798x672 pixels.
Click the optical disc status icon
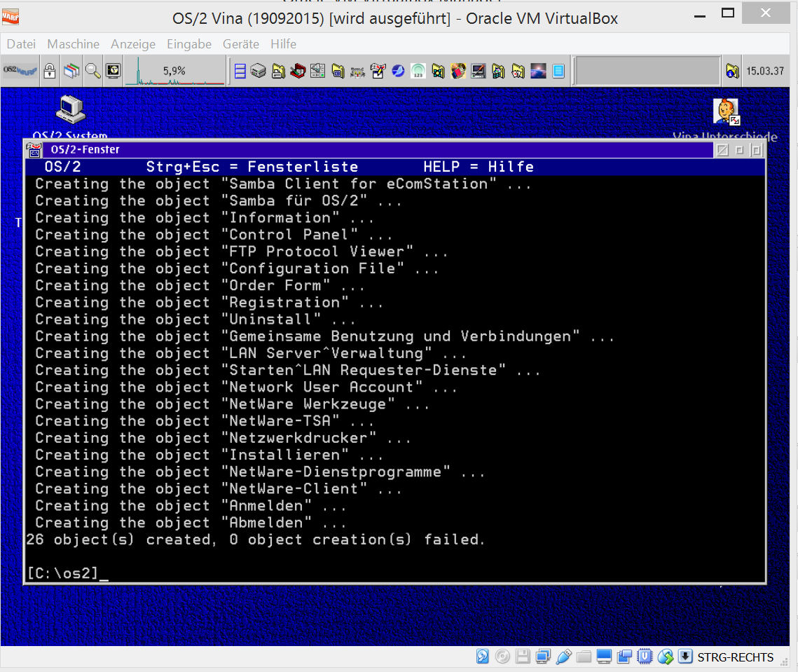point(502,657)
